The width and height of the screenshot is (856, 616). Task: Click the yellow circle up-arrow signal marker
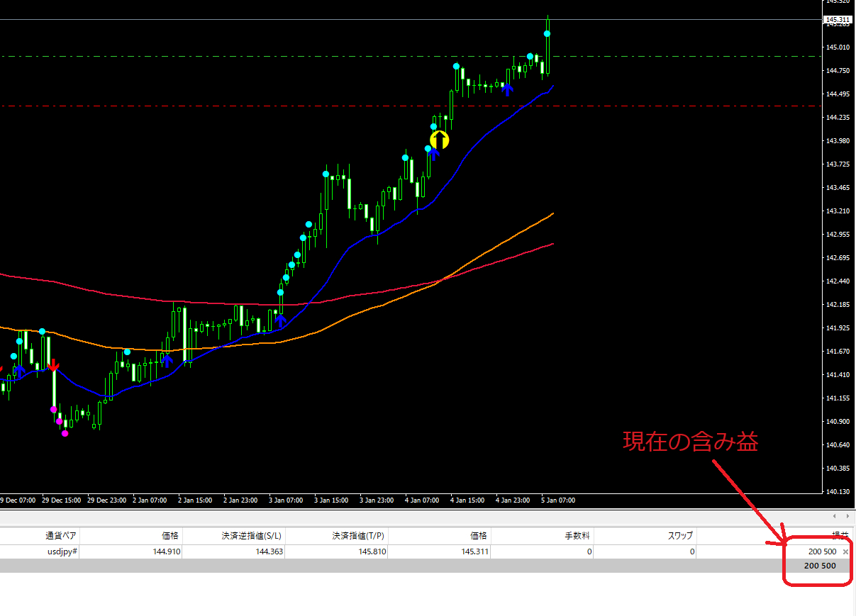(440, 140)
